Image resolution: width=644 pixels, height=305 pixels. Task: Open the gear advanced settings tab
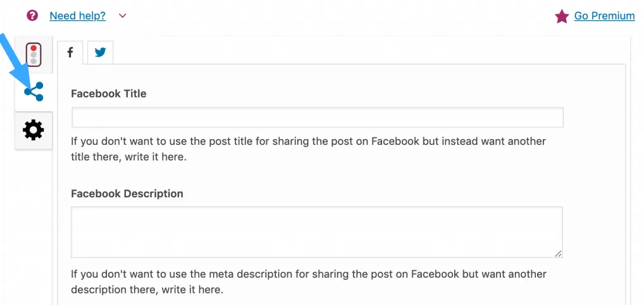(34, 130)
